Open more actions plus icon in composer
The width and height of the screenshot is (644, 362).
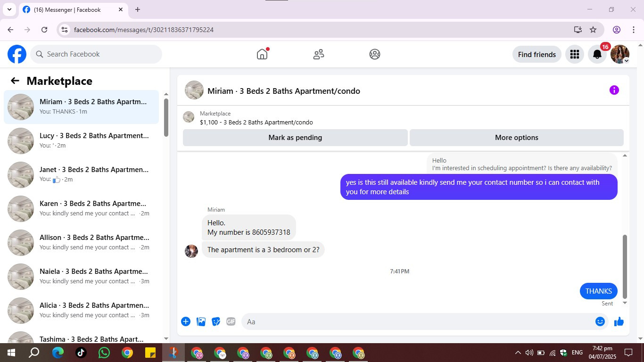coord(186,321)
